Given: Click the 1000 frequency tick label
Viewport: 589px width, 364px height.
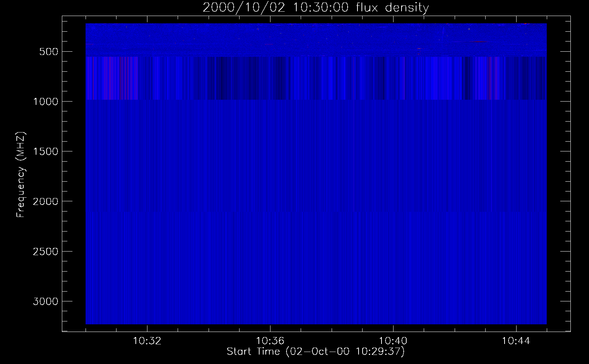Looking at the screenshot, I should coord(46,102).
